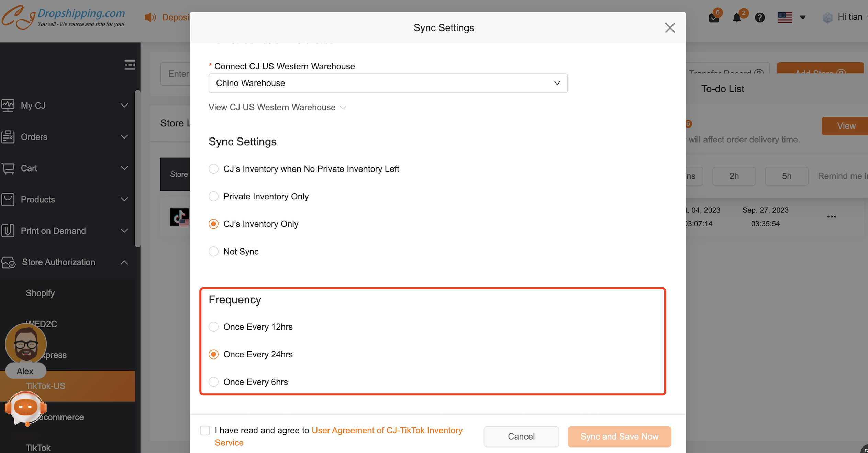The width and height of the screenshot is (868, 453).
Task: Click the Cancel button
Action: click(x=521, y=437)
